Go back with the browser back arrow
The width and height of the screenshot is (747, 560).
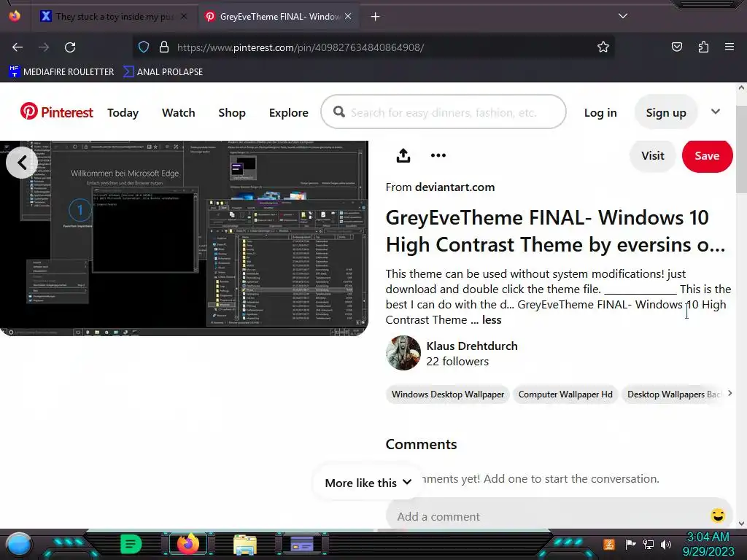click(x=18, y=47)
